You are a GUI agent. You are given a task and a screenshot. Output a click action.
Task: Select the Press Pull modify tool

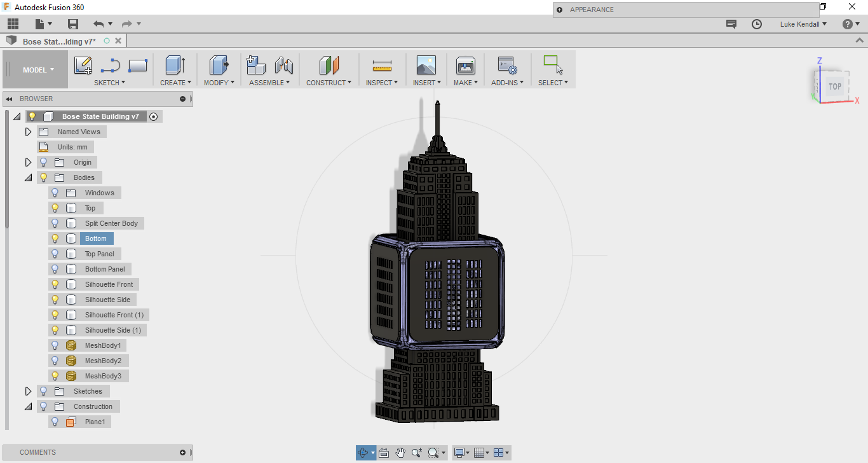[219, 66]
